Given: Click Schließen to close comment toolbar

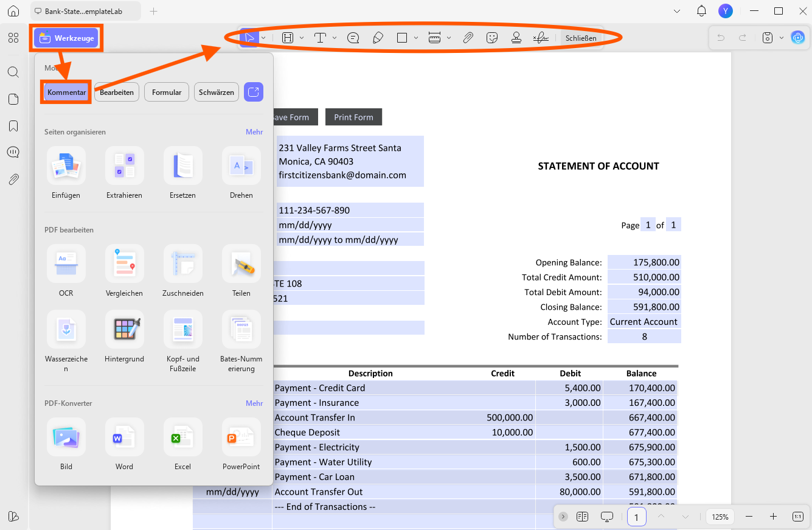Looking at the screenshot, I should point(581,38).
